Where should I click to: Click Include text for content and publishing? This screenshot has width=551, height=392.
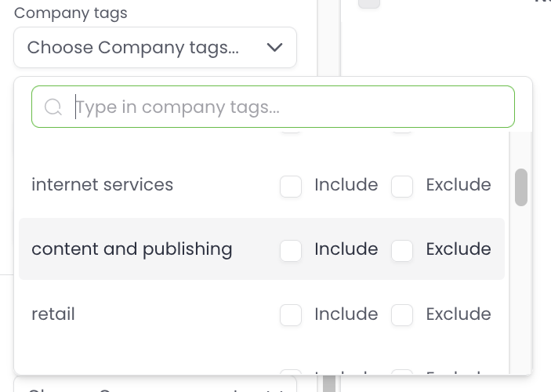point(346,249)
